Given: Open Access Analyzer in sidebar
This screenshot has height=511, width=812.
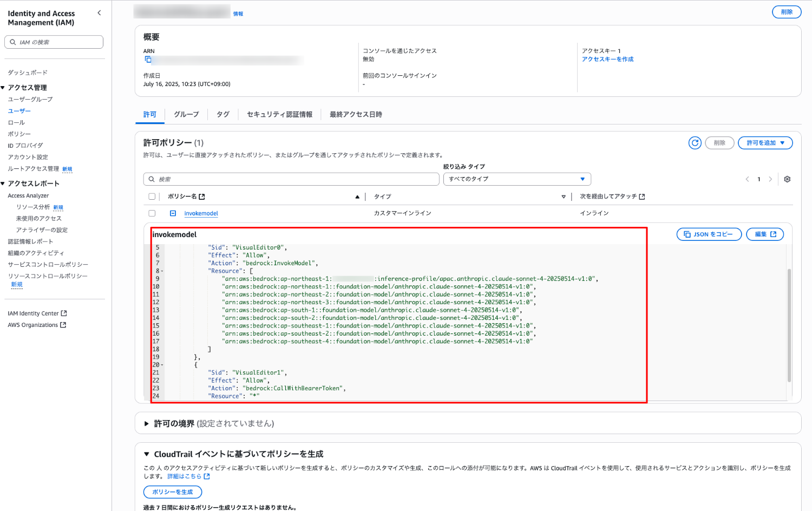Looking at the screenshot, I should click(28, 196).
